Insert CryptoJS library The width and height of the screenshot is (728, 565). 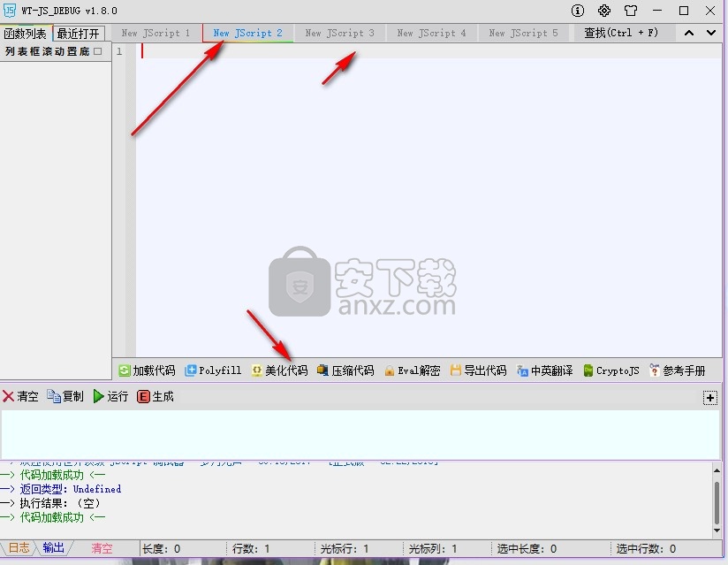pos(611,370)
